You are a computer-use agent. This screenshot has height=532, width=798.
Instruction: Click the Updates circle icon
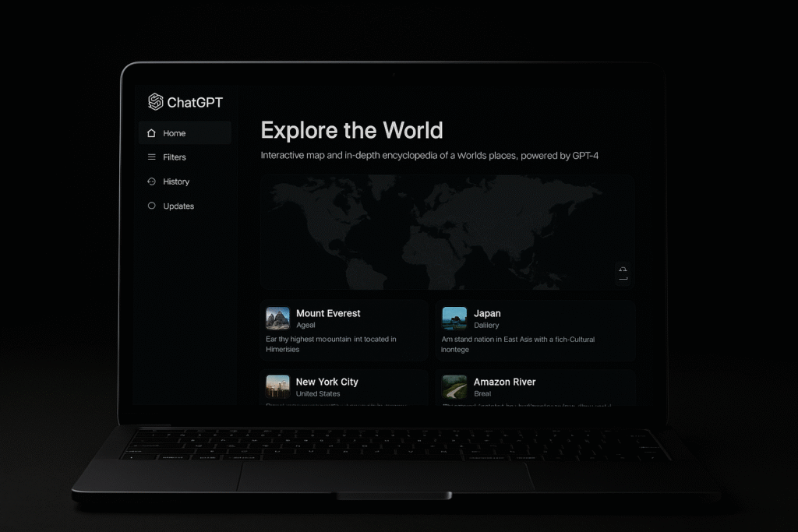pos(151,206)
